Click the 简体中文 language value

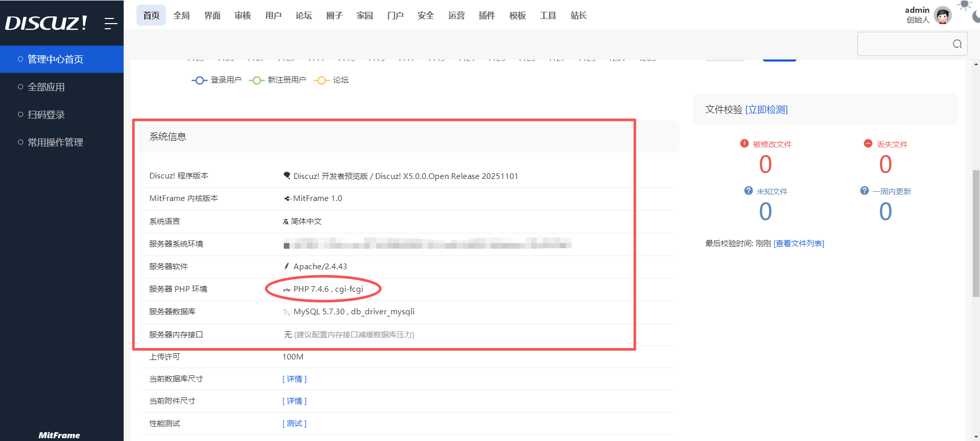[306, 222]
